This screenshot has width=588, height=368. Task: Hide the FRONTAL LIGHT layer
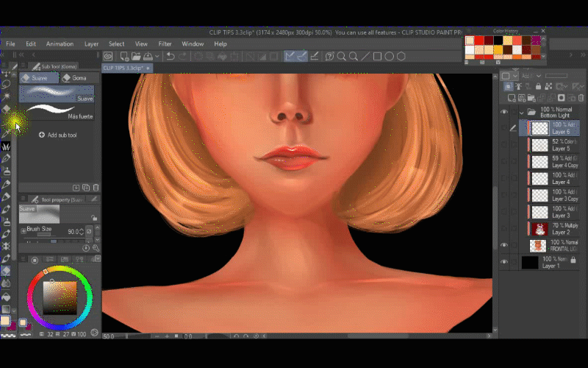504,245
